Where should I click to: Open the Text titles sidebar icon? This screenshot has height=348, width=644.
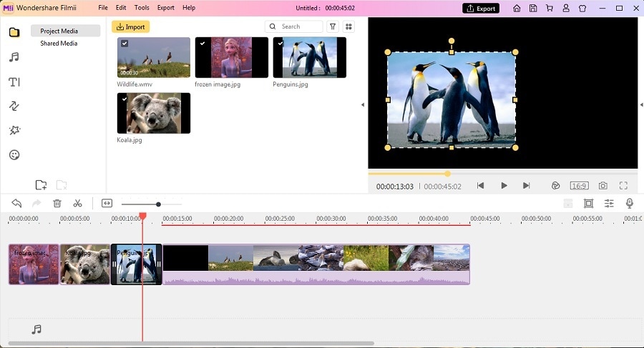coord(14,82)
